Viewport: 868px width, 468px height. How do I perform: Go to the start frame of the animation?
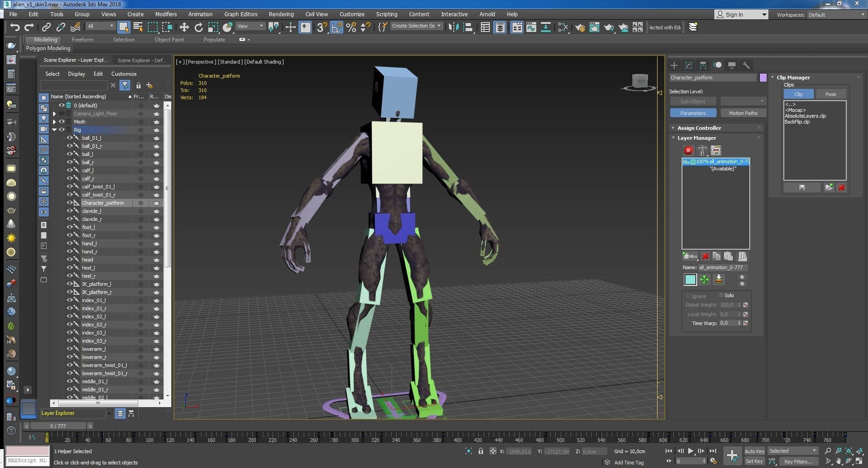(669, 451)
